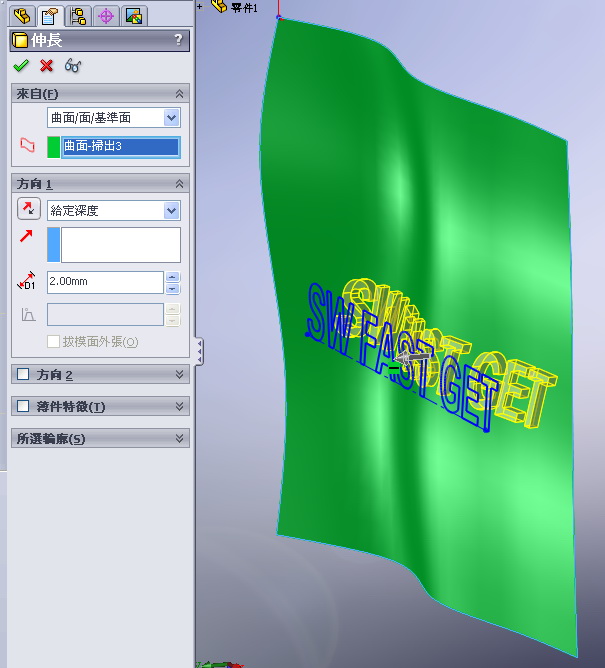Enable the 方向 2 checkbox
This screenshot has width=605, height=668.
tap(23, 374)
